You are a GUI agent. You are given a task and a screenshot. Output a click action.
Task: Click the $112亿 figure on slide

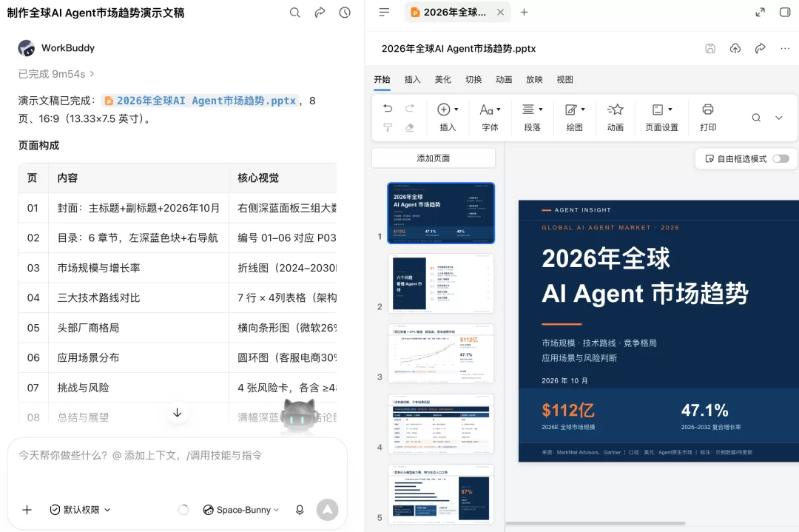click(x=568, y=410)
